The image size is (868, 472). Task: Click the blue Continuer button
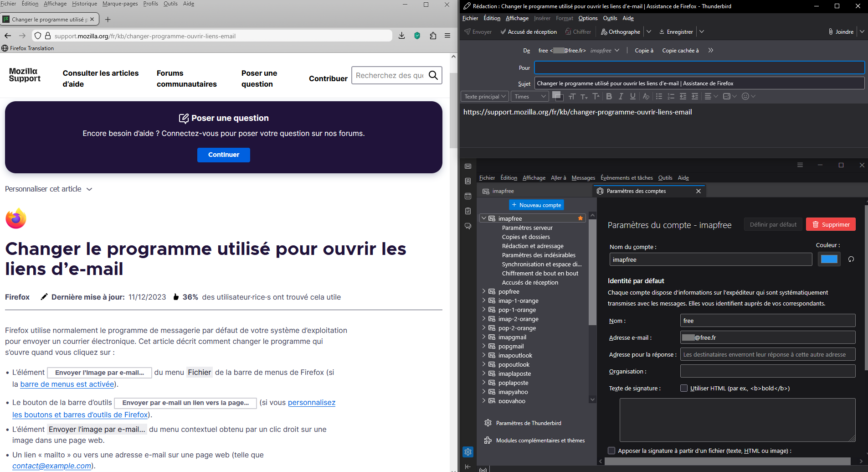(223, 155)
